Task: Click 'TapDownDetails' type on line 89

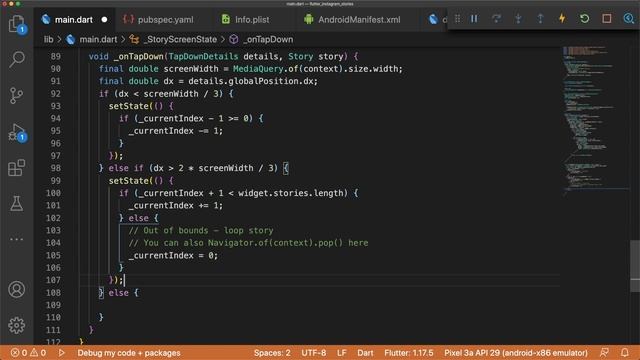Action: click(x=203, y=56)
